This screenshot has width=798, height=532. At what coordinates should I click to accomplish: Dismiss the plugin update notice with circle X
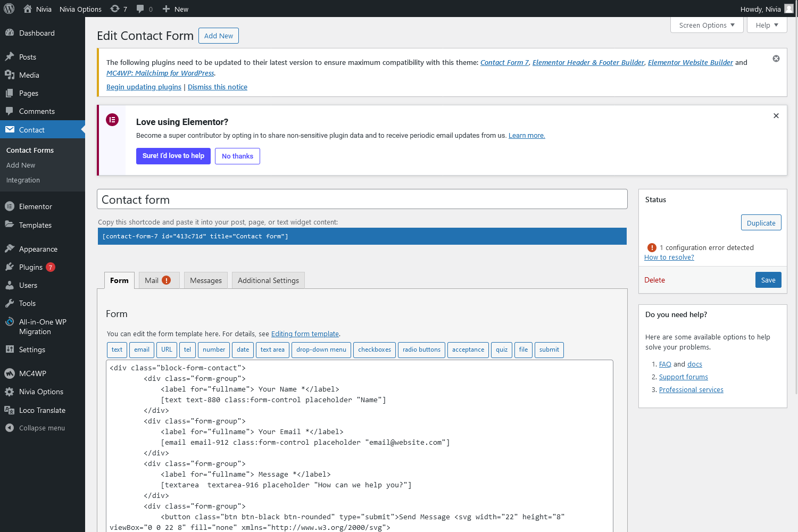tap(776, 59)
